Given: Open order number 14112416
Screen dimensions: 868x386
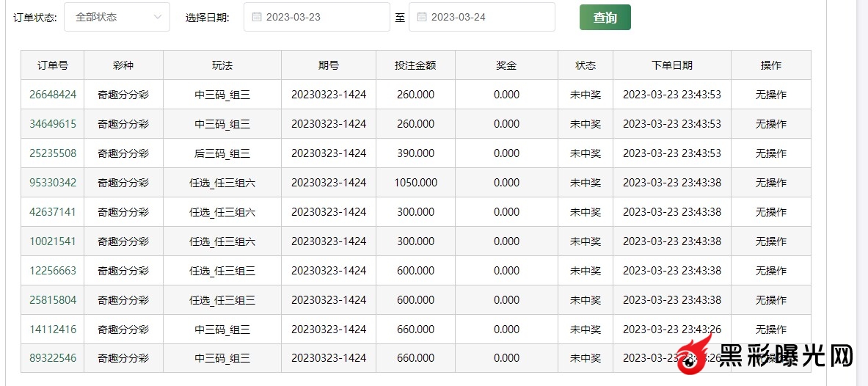Looking at the screenshot, I should tap(53, 329).
